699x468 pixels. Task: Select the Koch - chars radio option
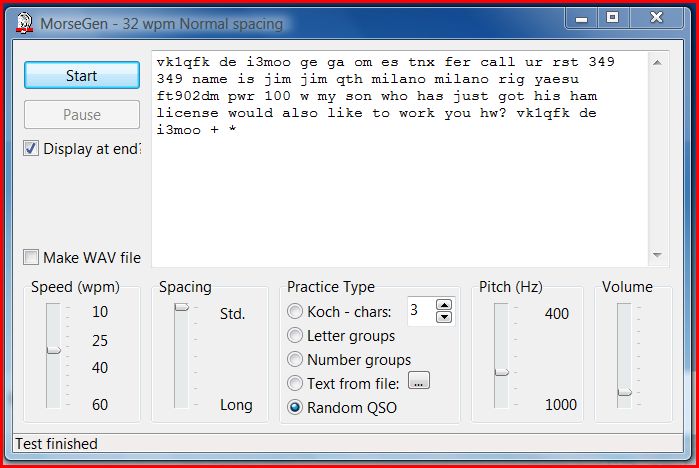click(295, 312)
